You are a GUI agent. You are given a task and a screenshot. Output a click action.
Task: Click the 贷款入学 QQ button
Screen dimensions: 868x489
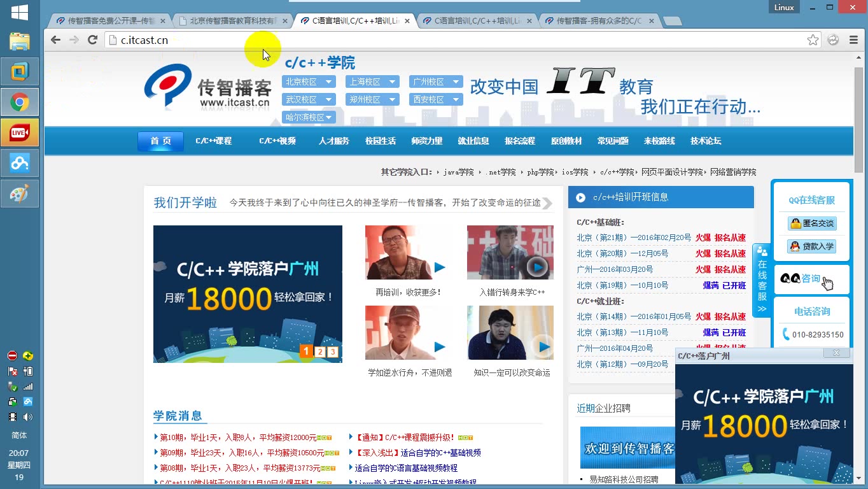point(812,246)
